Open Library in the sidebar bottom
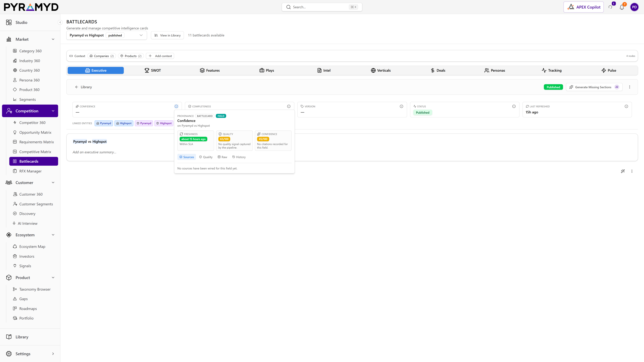 (30, 337)
